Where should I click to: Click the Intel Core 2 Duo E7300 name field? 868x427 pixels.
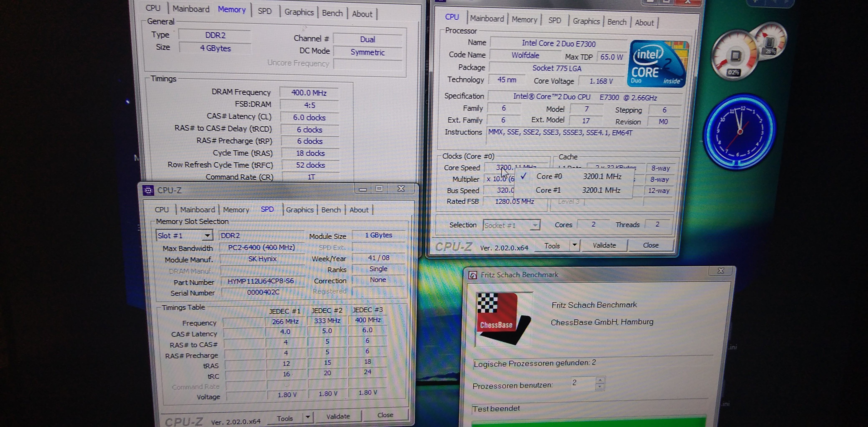click(558, 43)
